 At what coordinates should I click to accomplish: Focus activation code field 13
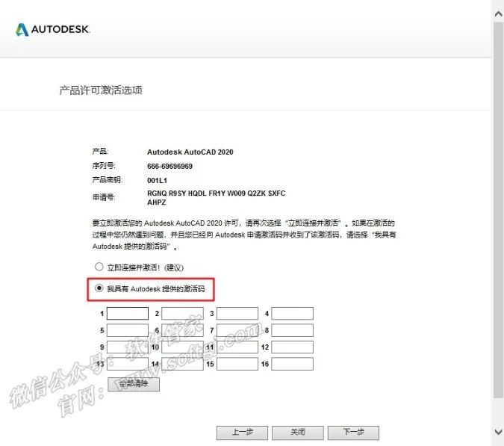click(x=128, y=364)
